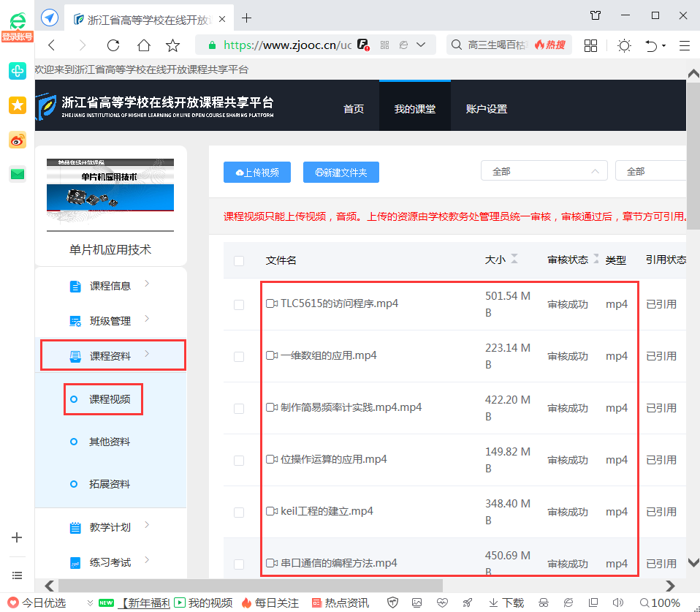700x612 pixels.
Task: Open the green mail sidebar icon
Action: coord(18,174)
